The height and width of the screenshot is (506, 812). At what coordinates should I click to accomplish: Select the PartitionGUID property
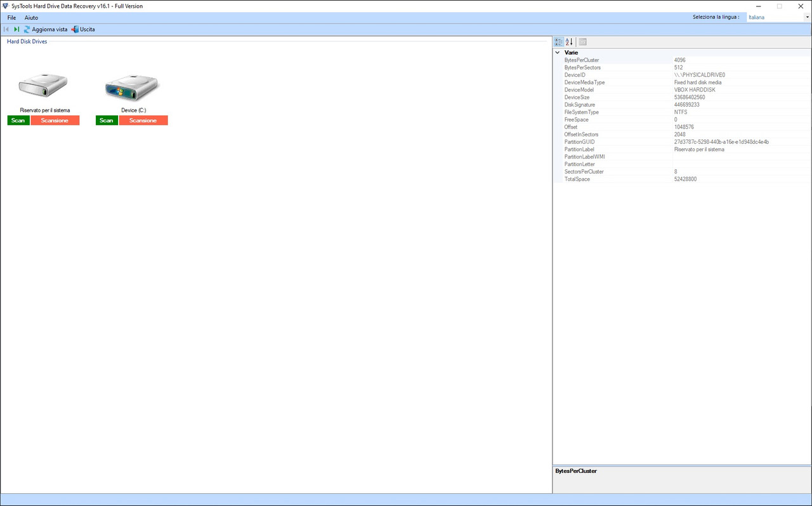[x=580, y=142]
